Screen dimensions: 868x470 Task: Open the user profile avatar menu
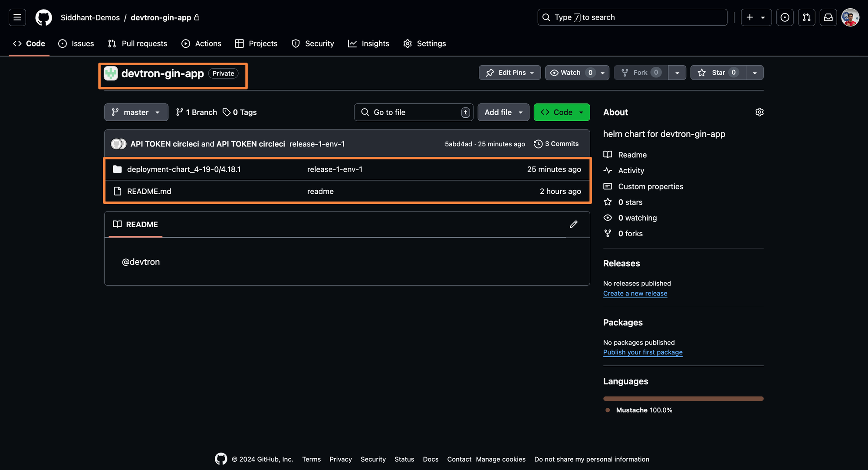pyautogui.click(x=850, y=17)
